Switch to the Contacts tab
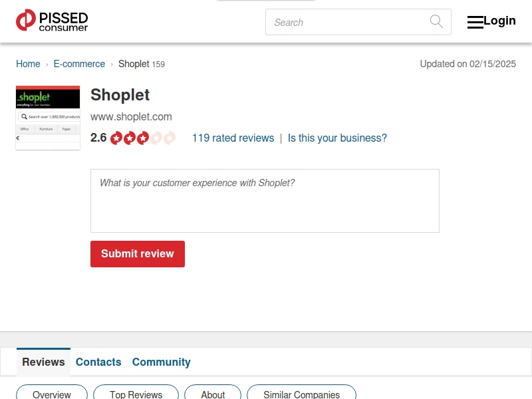 point(98,362)
